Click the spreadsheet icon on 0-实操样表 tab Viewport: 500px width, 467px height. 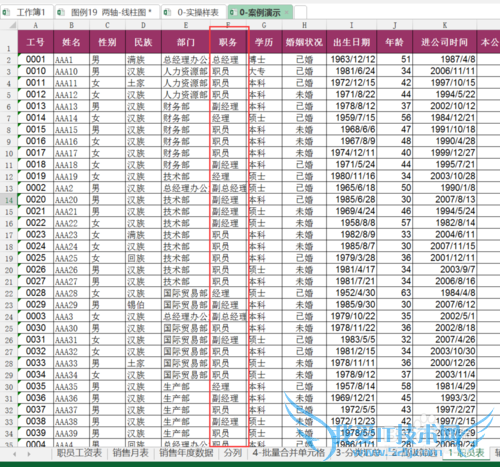coord(167,13)
